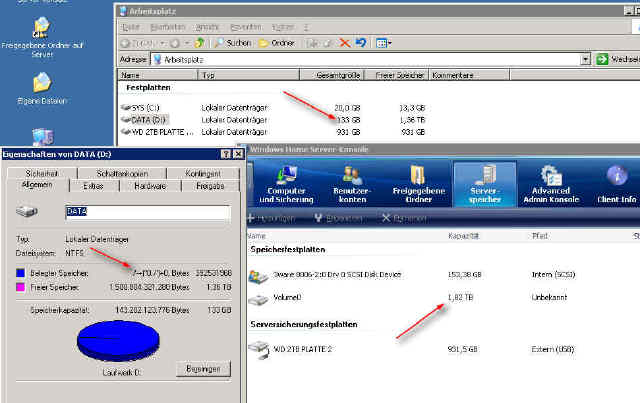Open Freigegebene Ordner tab in console
Image resolution: width=640 pixels, height=403 pixels.
[419, 184]
